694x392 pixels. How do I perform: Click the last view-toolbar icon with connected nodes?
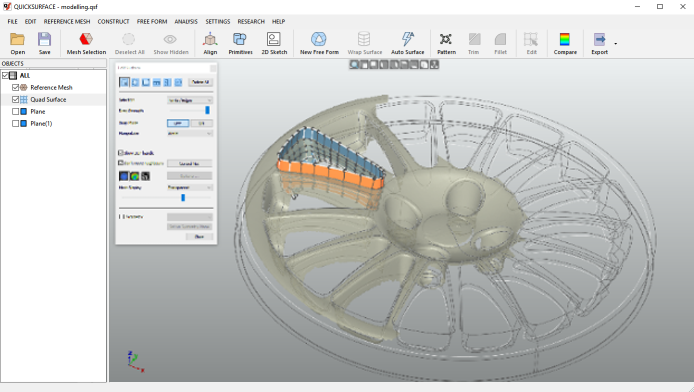coord(434,65)
